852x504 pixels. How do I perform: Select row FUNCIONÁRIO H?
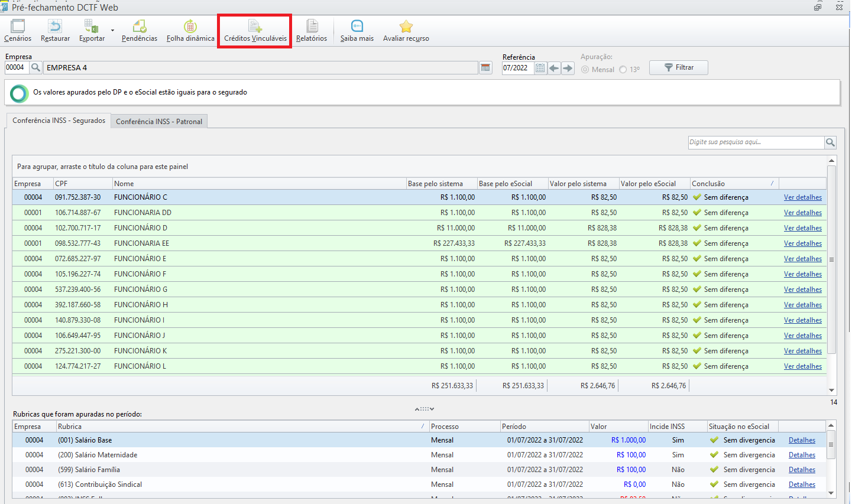pyautogui.click(x=419, y=305)
